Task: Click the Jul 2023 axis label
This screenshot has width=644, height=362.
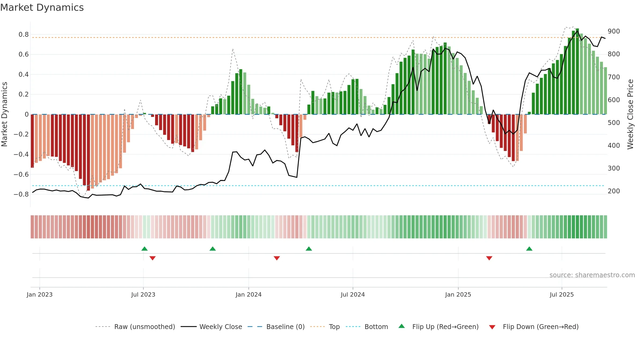Action: pyautogui.click(x=143, y=294)
